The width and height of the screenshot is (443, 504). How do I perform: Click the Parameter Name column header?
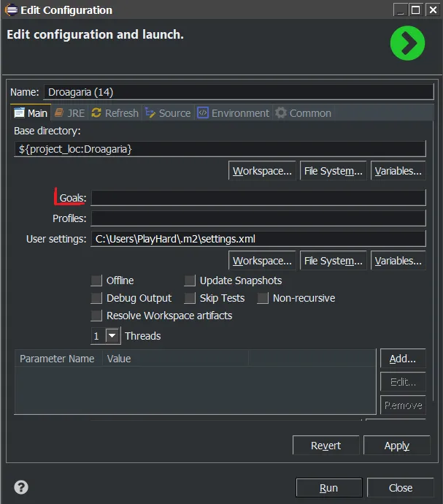click(x=58, y=359)
